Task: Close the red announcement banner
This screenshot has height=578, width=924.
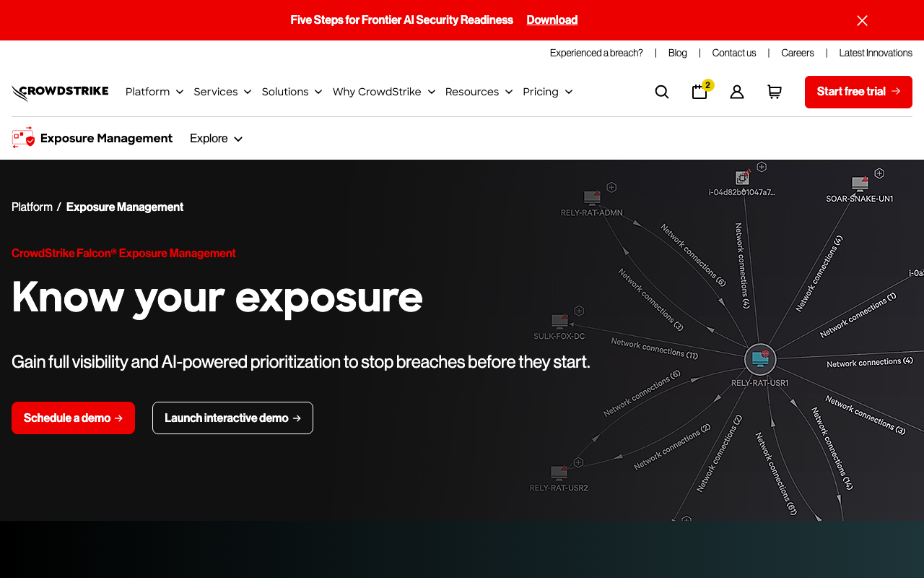Action: click(862, 20)
